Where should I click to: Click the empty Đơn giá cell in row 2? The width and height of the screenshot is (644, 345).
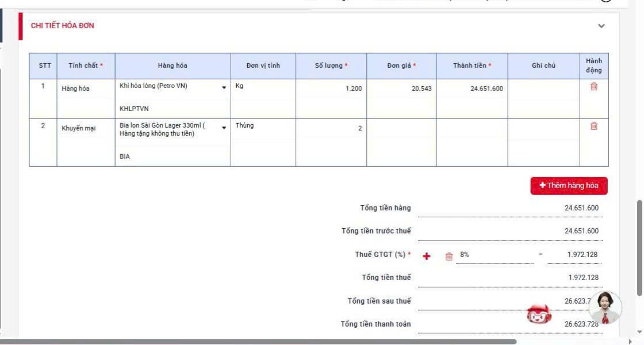click(x=401, y=128)
